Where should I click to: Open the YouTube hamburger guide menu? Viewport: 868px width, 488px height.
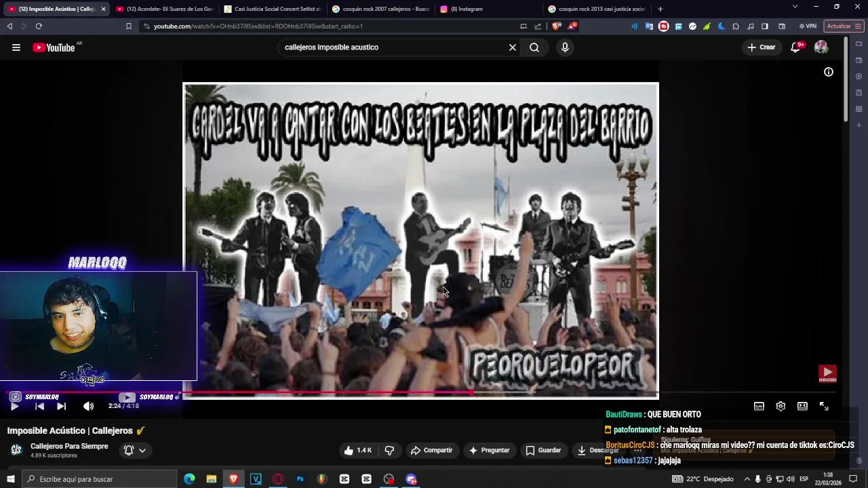pyautogui.click(x=16, y=47)
